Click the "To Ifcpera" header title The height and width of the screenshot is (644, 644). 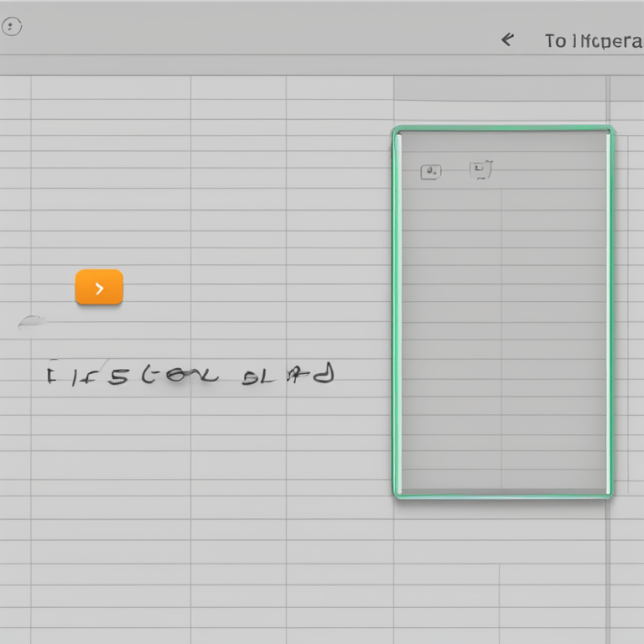click(x=594, y=41)
